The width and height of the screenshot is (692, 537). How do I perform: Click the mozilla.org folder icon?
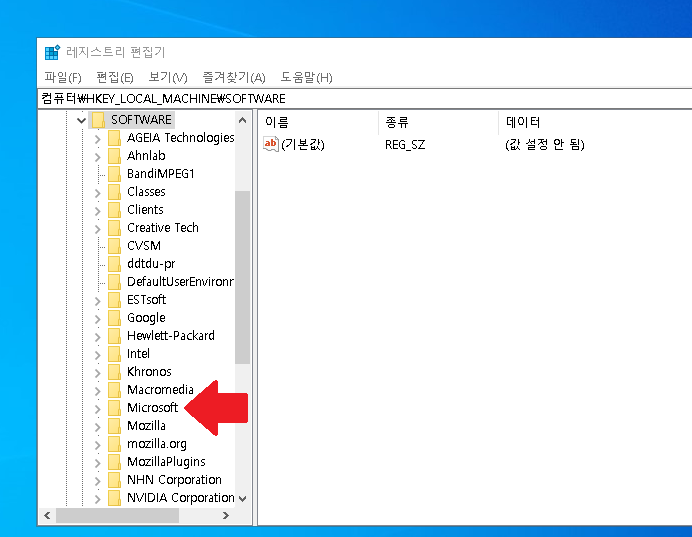click(114, 444)
